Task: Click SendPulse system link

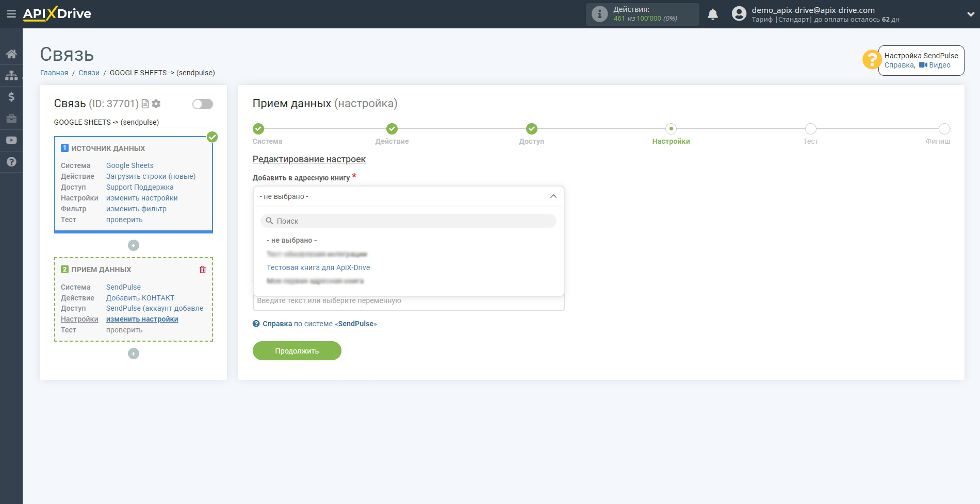Action: tap(123, 287)
